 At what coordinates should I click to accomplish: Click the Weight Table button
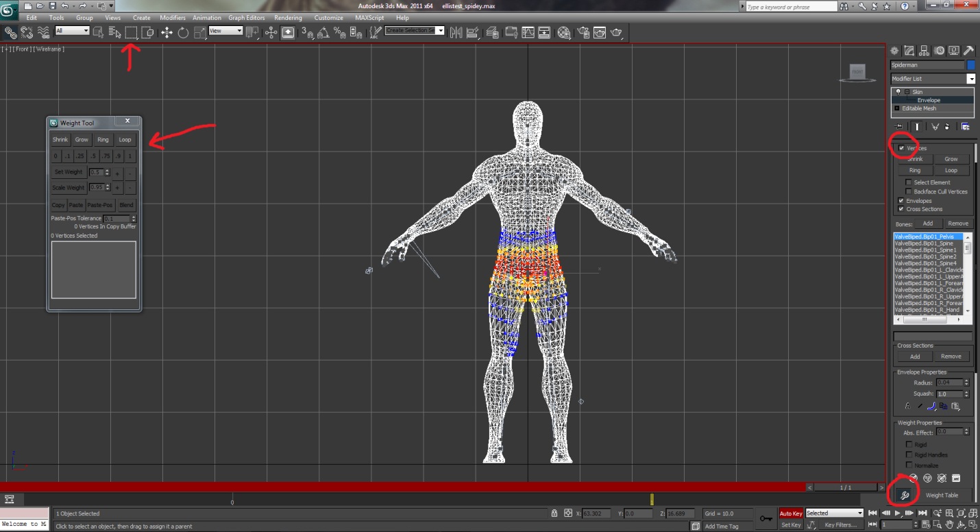(x=942, y=495)
